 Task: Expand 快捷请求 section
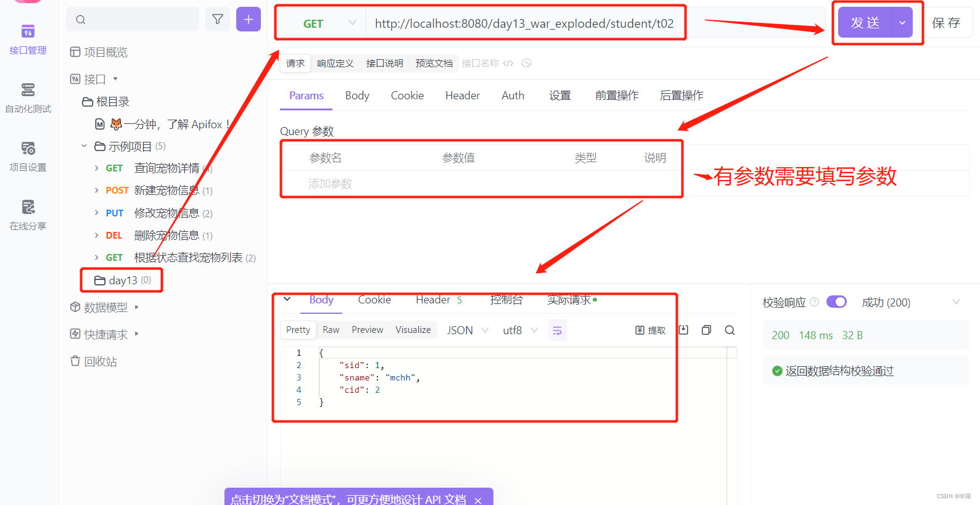[136, 334]
